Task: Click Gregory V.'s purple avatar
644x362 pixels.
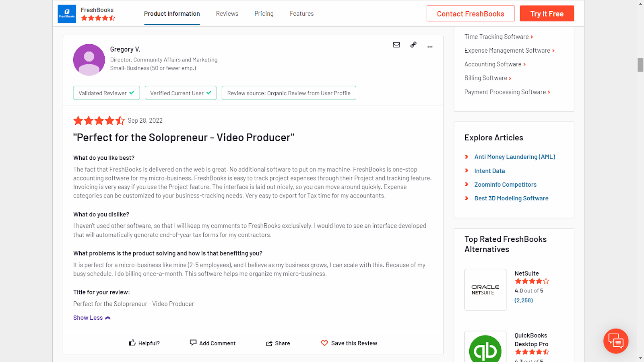Action: 89,60
